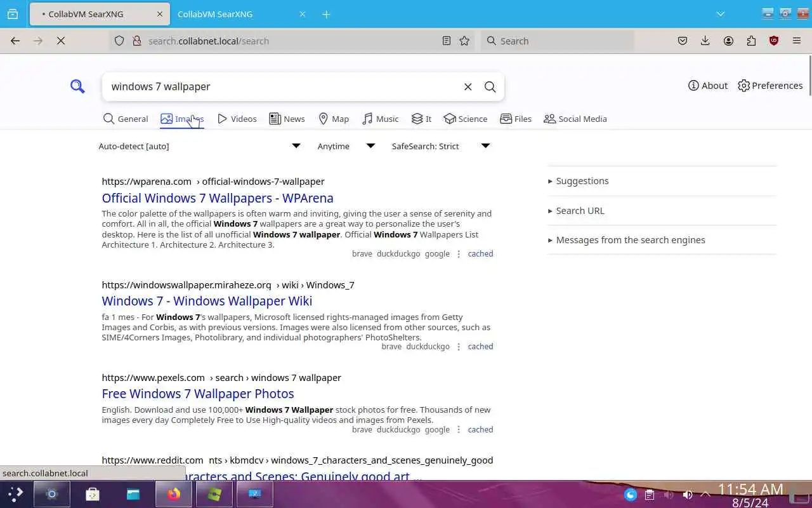Open the file manager taskbar icon

click(133, 494)
